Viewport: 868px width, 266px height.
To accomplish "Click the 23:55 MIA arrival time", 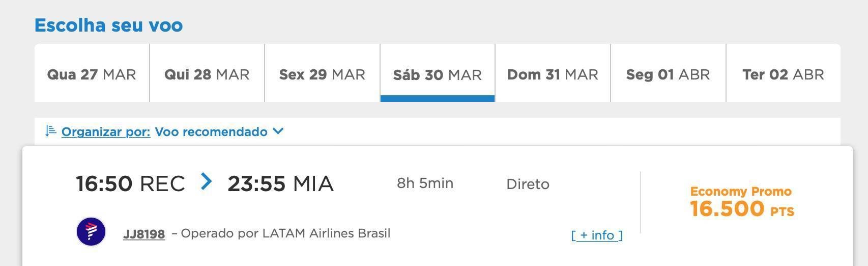I will click(x=280, y=183).
